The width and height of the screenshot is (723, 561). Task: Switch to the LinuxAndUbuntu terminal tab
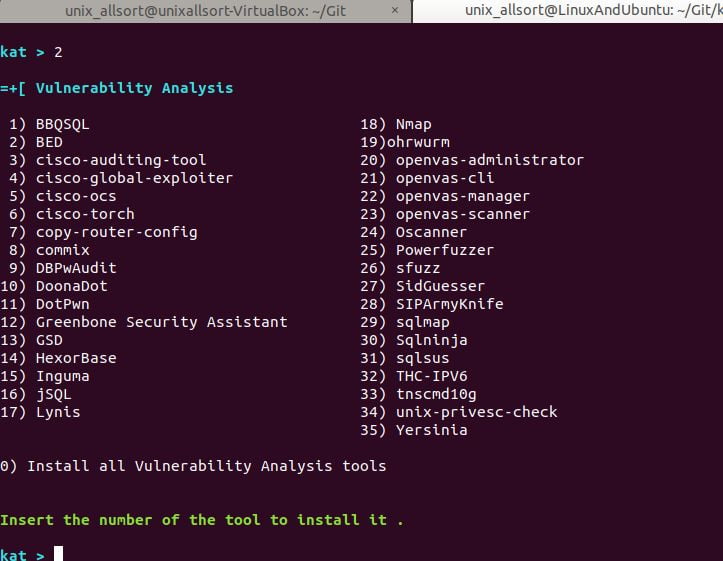coord(568,11)
